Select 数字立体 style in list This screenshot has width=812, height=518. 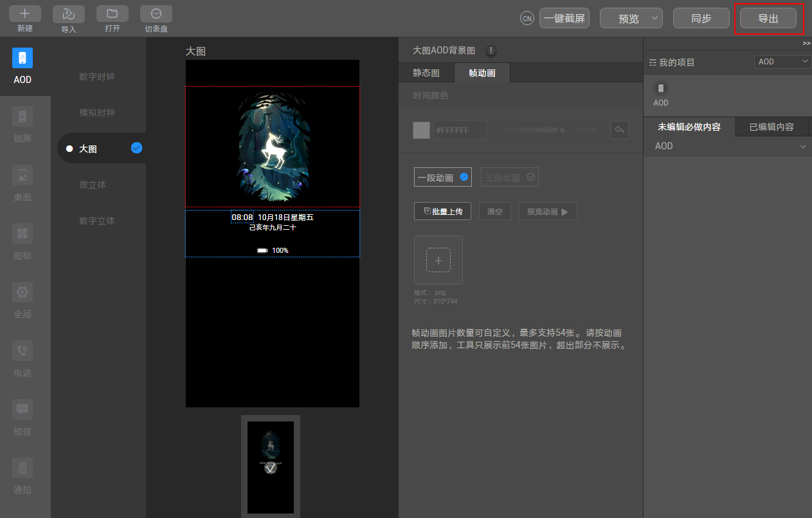pyautogui.click(x=97, y=221)
